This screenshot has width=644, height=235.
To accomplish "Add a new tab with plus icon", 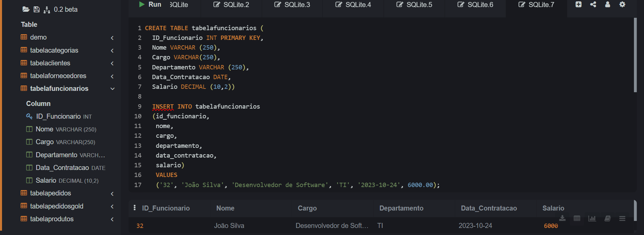I will 579,4.
